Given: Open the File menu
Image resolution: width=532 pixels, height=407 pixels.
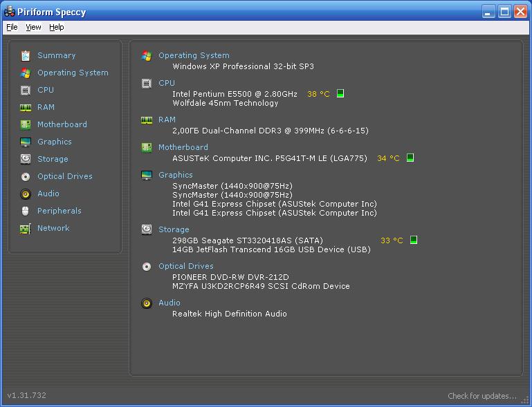Looking at the screenshot, I should [x=12, y=27].
